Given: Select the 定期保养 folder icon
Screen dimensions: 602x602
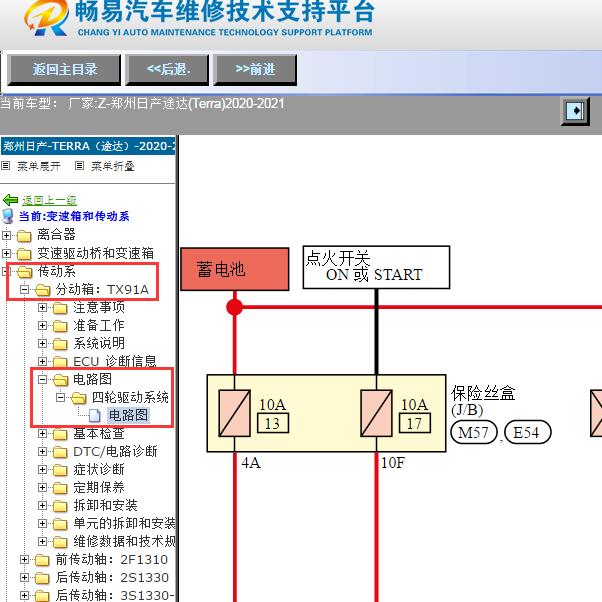Looking at the screenshot, I should tap(60, 488).
